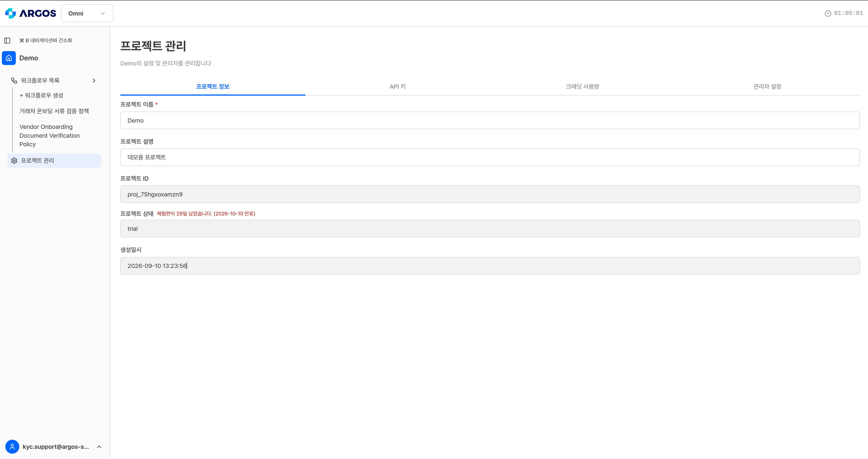Image resolution: width=868 pixels, height=459 pixels.
Task: Open Vendor Onboarding Document Verification Policy
Action: [x=50, y=135]
